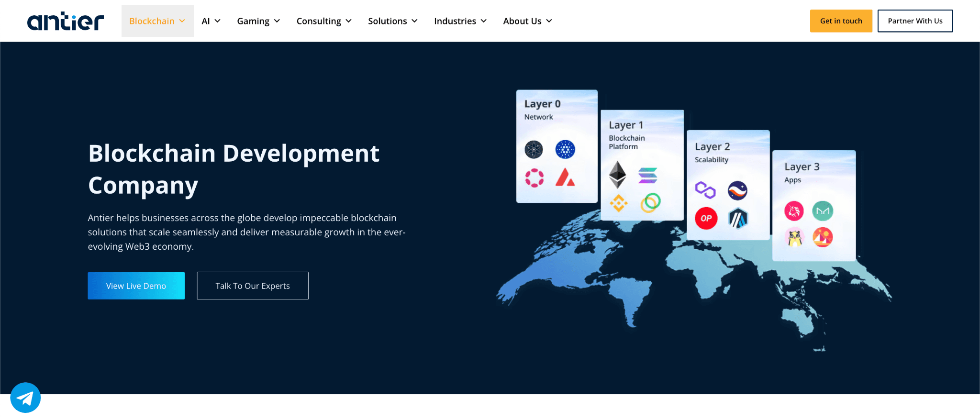Select the Layer 3 Apps card

pyautogui.click(x=814, y=206)
